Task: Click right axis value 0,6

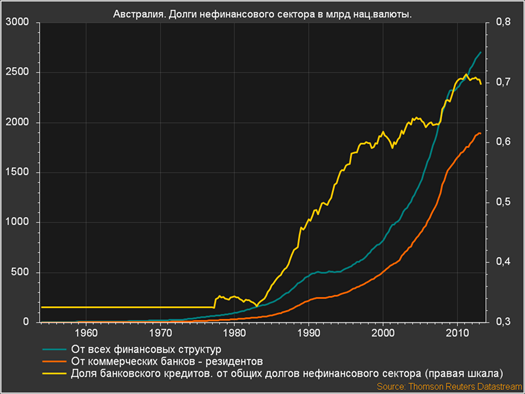Action: (x=503, y=142)
